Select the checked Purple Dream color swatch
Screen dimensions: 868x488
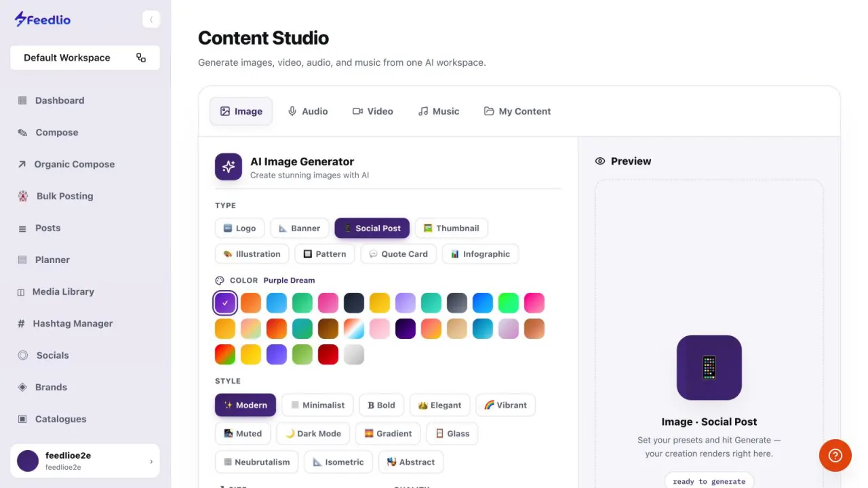(225, 303)
